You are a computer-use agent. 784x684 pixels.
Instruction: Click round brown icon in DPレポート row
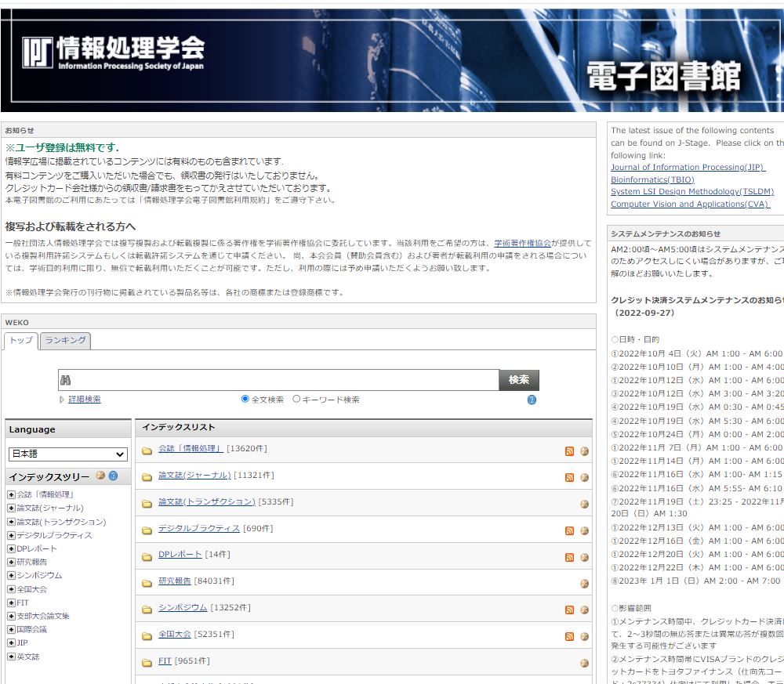coord(584,557)
